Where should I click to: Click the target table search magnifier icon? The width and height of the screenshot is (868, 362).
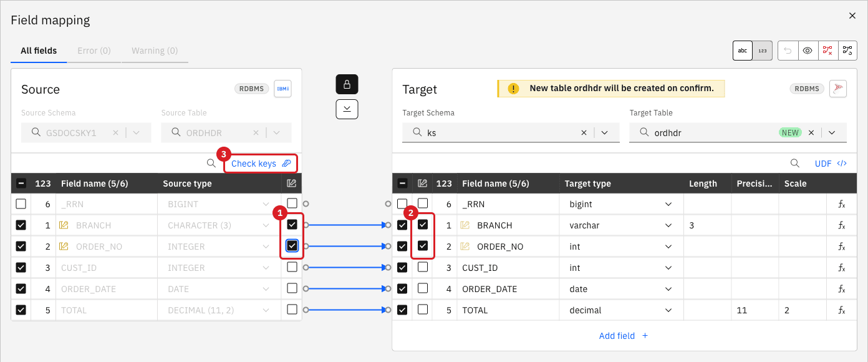795,164
